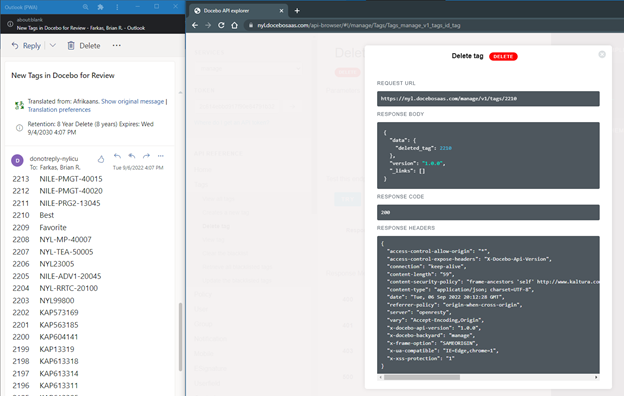624x396 pixels.
Task: Select the tag row 2209 Favorite
Action: coord(39,228)
